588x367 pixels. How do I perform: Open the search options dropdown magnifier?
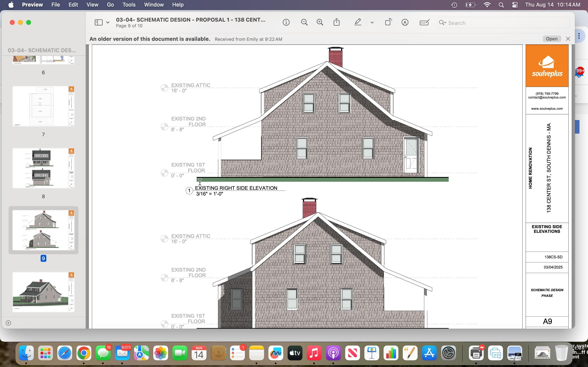(443, 23)
